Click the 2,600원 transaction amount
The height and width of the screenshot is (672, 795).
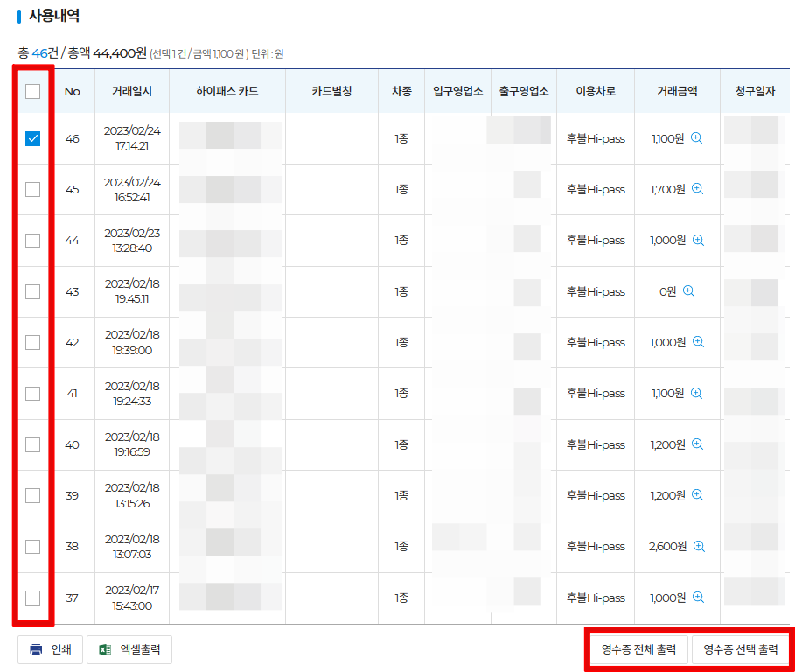[667, 547]
